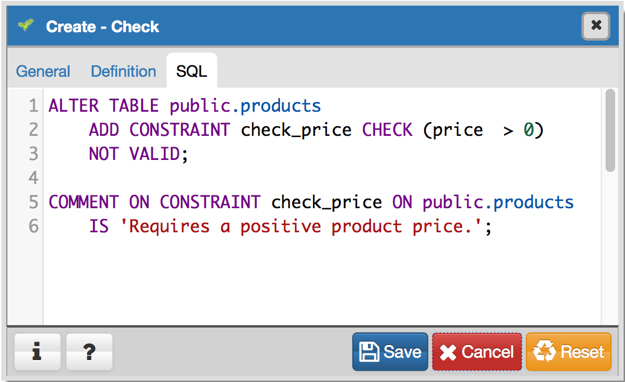This screenshot has height=382, width=625.
Task: Click the check constraint icon in title
Action: click(26, 26)
